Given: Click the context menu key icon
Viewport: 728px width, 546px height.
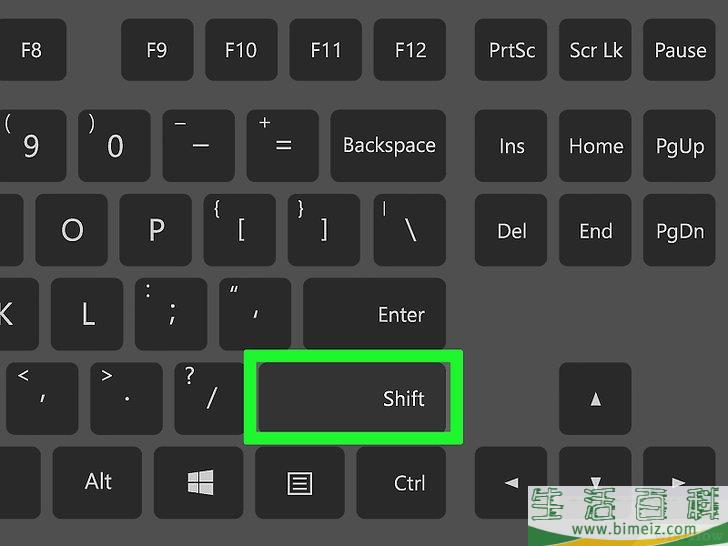Looking at the screenshot, I should click(300, 482).
